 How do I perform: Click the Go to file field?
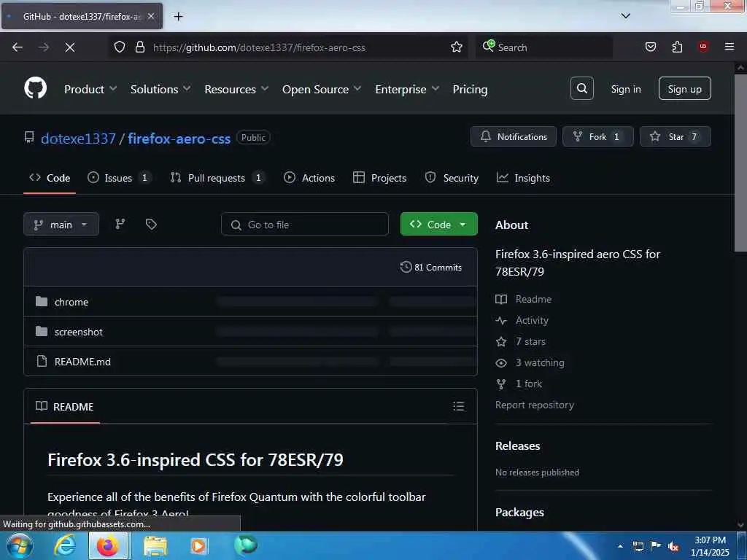click(x=305, y=225)
